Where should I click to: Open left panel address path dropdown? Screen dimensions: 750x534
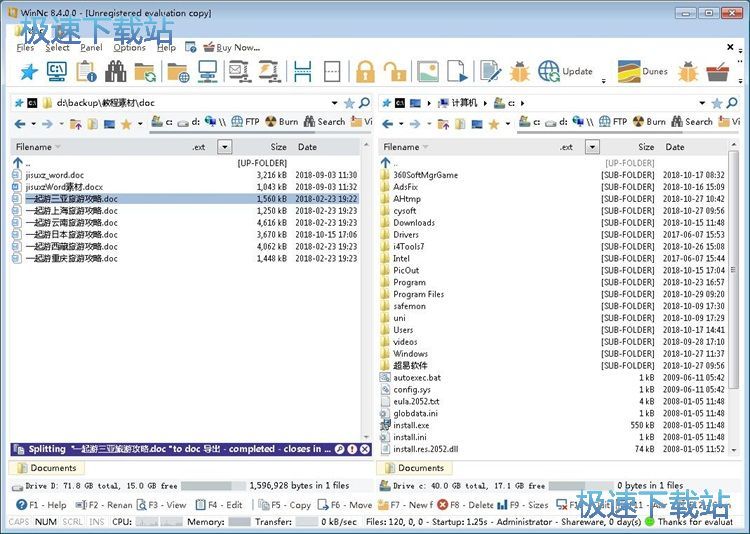[x=334, y=103]
